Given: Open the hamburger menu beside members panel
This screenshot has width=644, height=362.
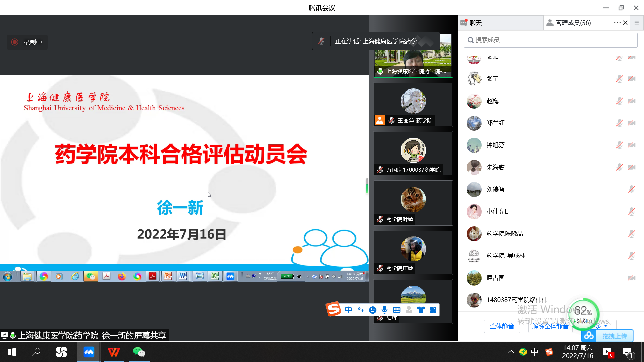Looking at the screenshot, I should 636,23.
